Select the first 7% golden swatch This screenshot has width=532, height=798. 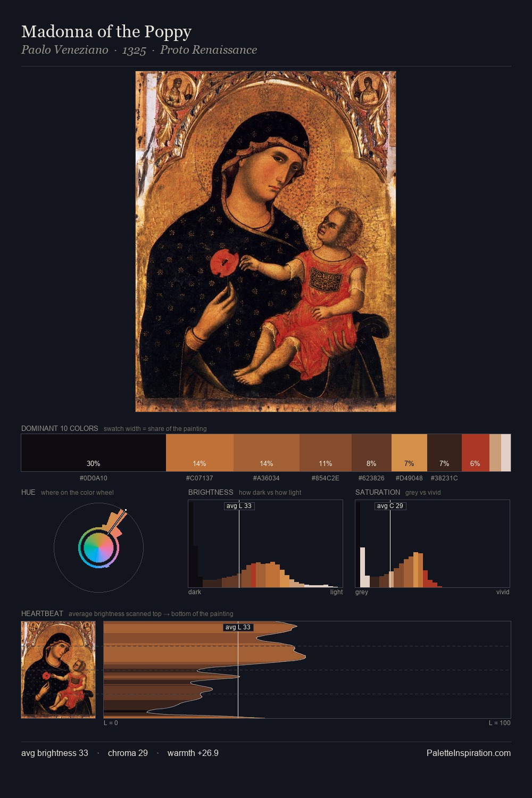pyautogui.click(x=409, y=453)
